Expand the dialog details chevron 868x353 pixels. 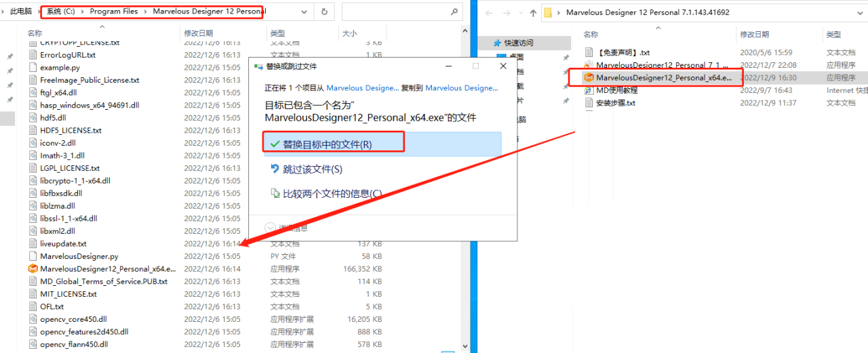click(270, 228)
